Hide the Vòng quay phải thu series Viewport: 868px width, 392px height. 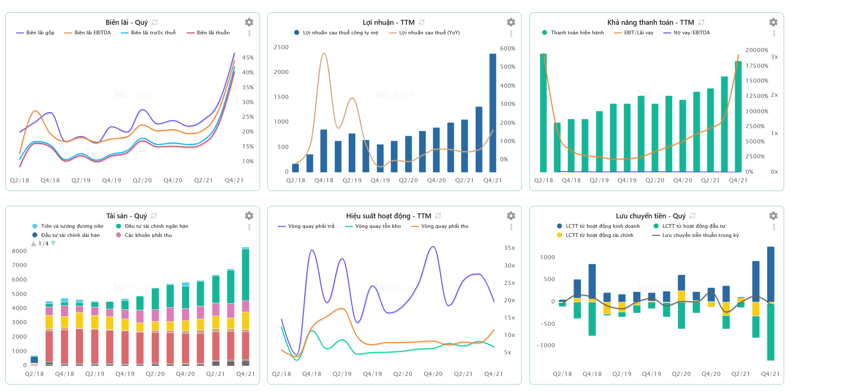439,226
